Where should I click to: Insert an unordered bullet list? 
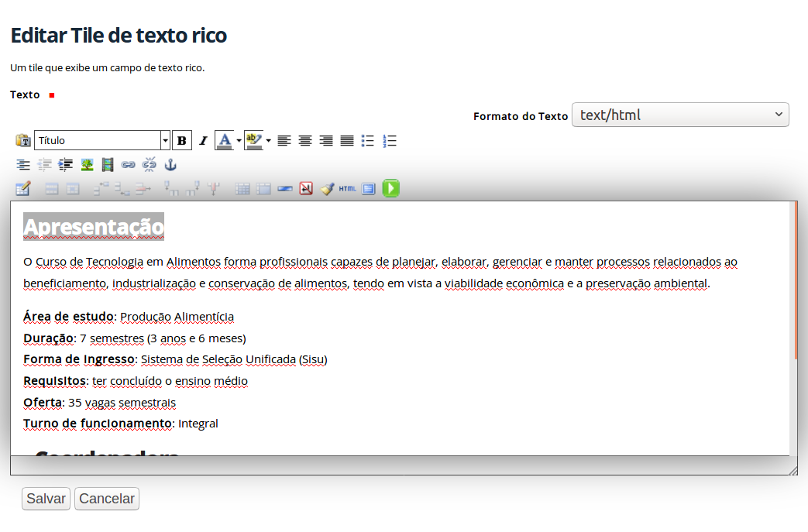click(368, 140)
